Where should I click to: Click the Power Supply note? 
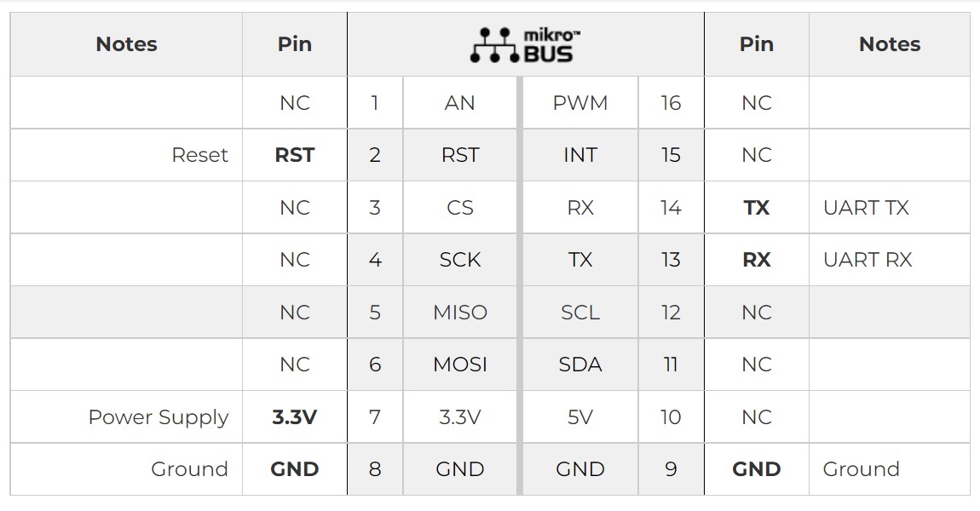pos(159,417)
